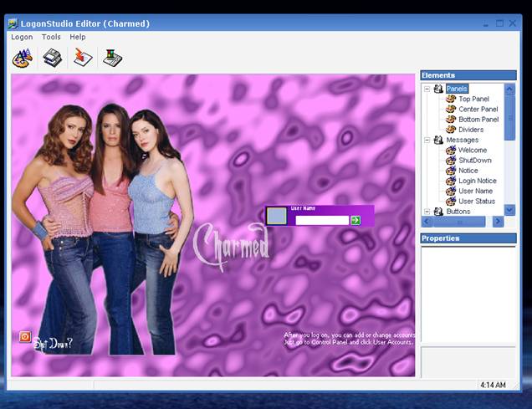The width and height of the screenshot is (532, 409).
Task: Select Buttons tree group
Action: (458, 212)
